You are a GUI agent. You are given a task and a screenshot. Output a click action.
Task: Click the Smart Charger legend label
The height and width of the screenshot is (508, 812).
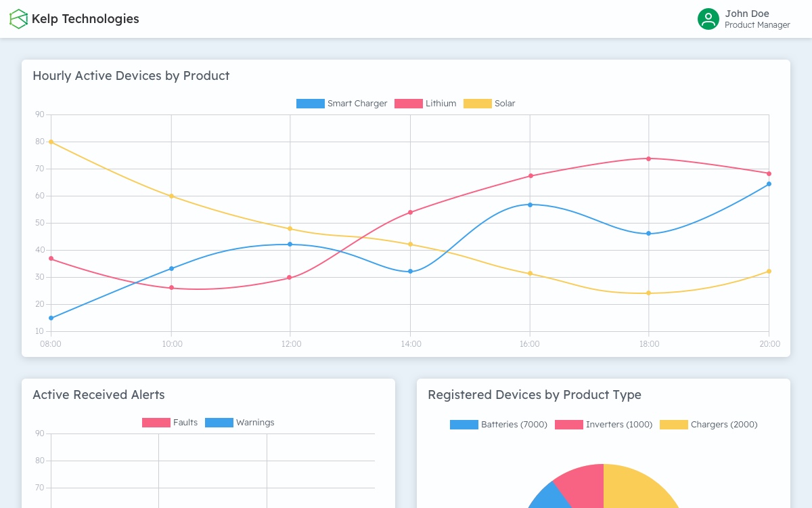click(357, 104)
